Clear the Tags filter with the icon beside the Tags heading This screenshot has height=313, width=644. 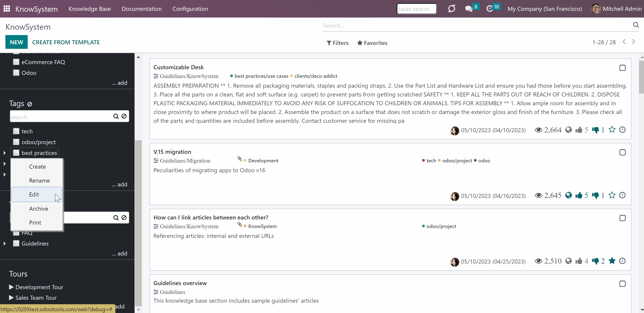[x=29, y=104]
